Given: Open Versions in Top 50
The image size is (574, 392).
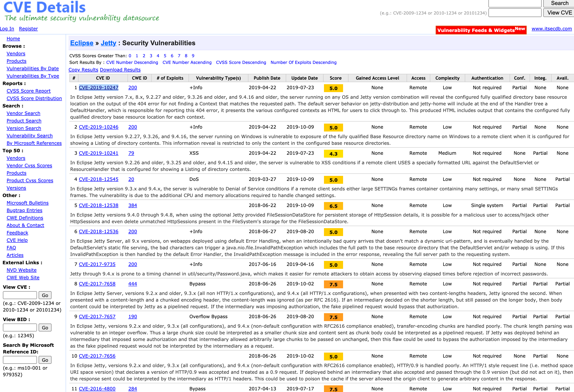Looking at the screenshot, I should point(16,188).
